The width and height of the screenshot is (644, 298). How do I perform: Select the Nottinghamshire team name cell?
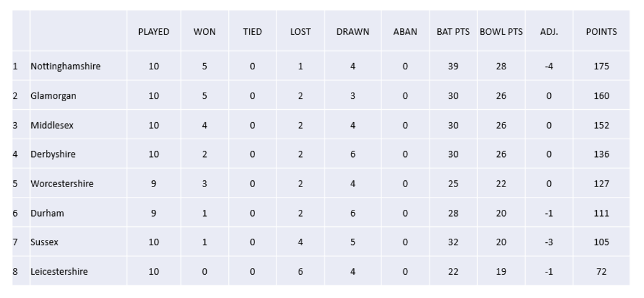coord(65,66)
